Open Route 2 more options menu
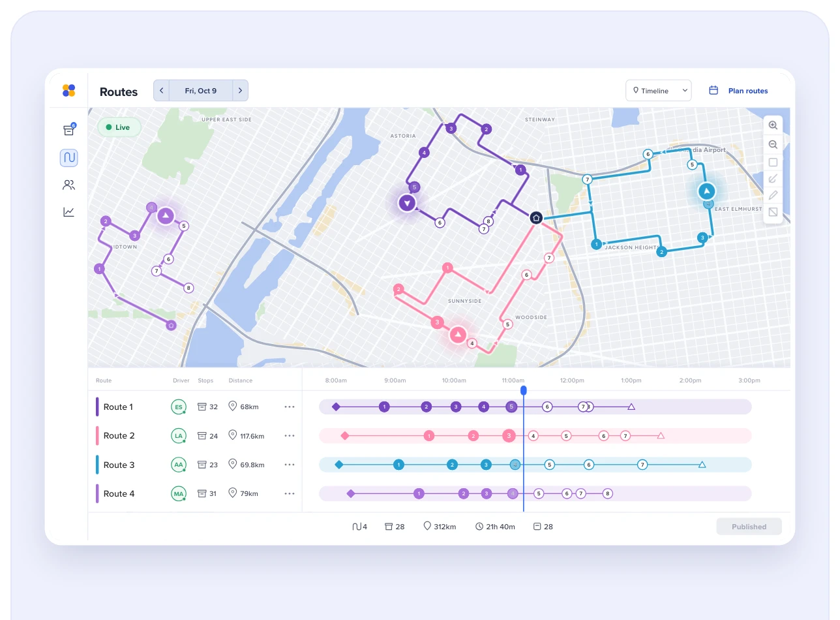Screen dimensions: 840x620 290,435
